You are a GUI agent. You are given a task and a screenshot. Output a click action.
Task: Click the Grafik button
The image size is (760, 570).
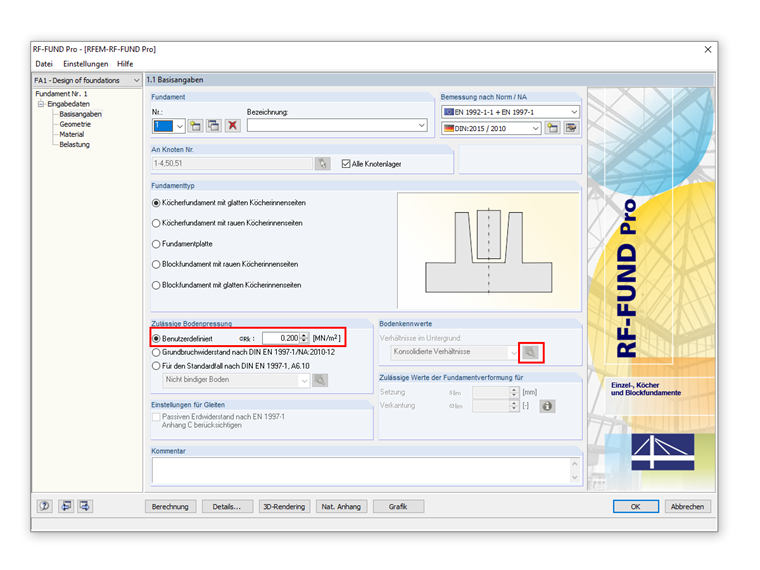pyautogui.click(x=398, y=507)
